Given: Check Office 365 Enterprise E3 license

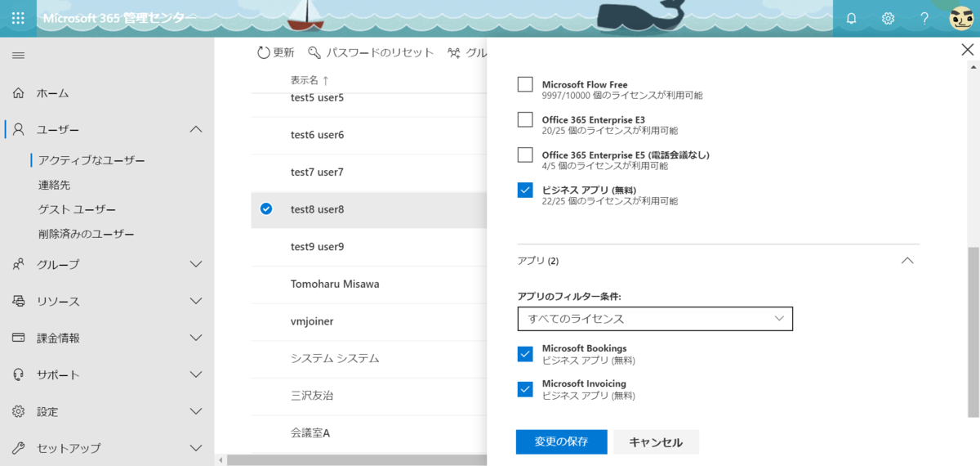Looking at the screenshot, I should pos(525,119).
